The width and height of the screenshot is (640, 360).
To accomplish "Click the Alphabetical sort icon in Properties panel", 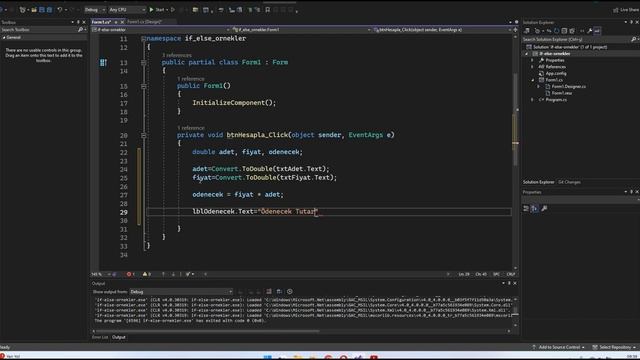I will (534, 209).
